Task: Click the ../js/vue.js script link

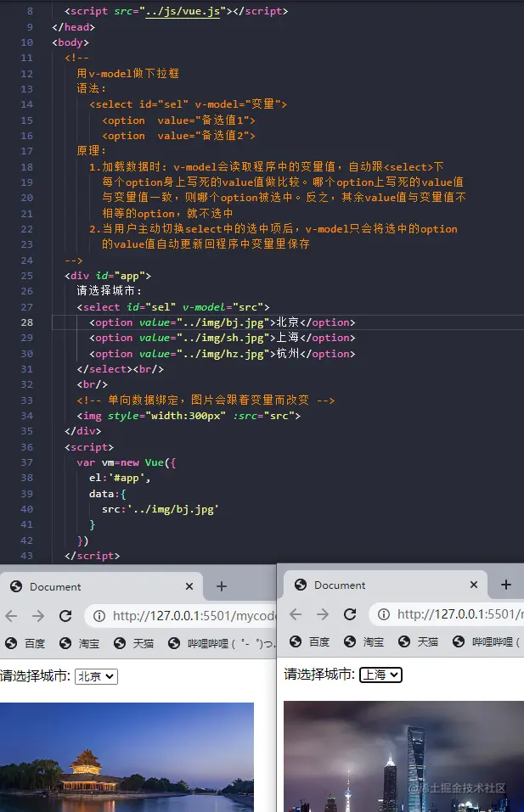Action: 183,11
